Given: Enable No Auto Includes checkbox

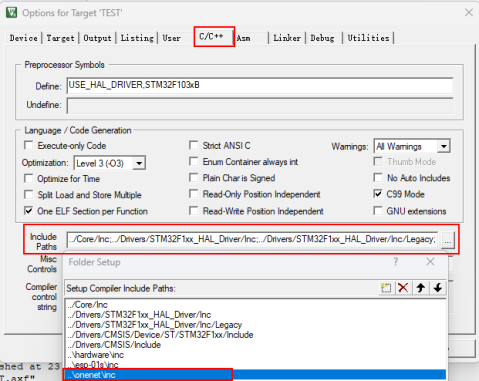Looking at the screenshot, I should 378,177.
